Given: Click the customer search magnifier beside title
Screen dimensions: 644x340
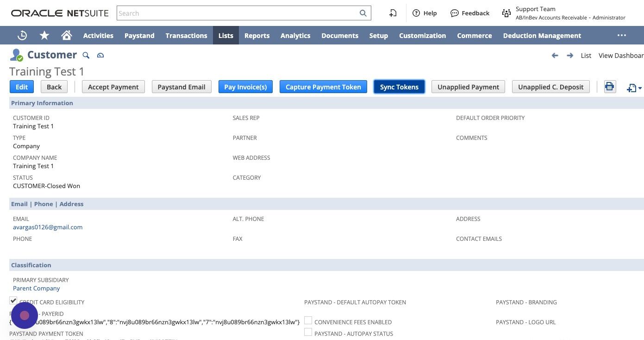Looking at the screenshot, I should point(86,55).
